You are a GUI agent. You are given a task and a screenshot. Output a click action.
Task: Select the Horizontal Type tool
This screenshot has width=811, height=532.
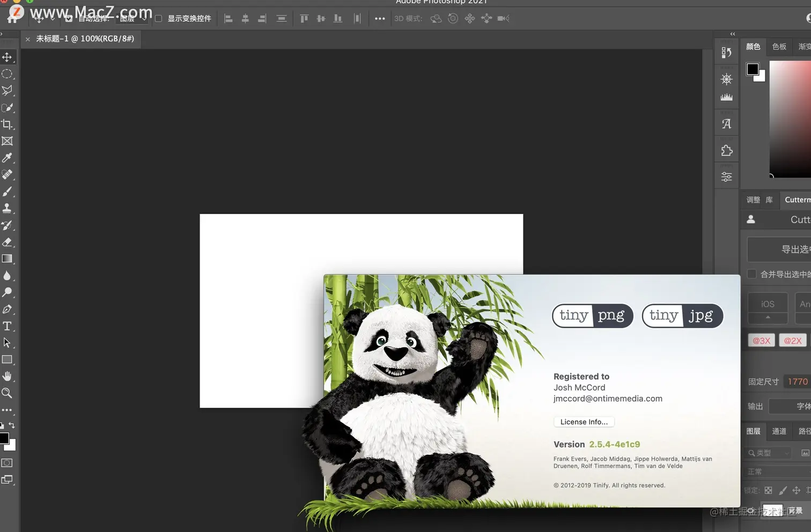coord(7,326)
